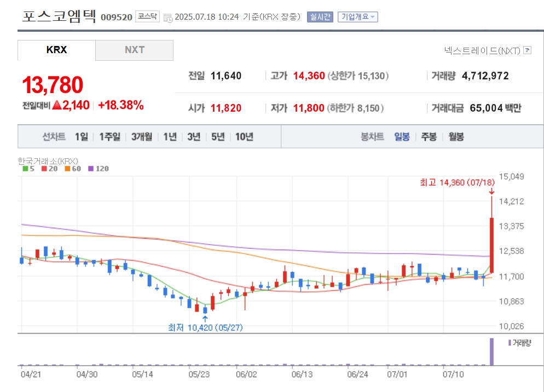Switch candle chart to 주봉 weekly
Image resolution: width=544 pixels, height=392 pixels.
click(x=429, y=136)
